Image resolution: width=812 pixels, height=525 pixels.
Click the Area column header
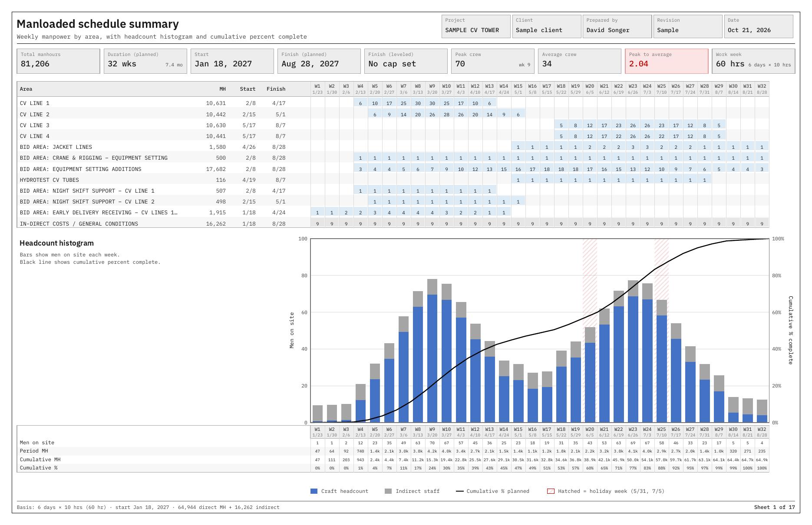point(26,89)
